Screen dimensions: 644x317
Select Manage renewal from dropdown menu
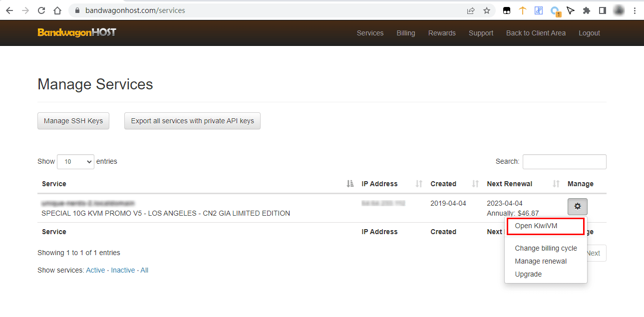pyautogui.click(x=541, y=261)
